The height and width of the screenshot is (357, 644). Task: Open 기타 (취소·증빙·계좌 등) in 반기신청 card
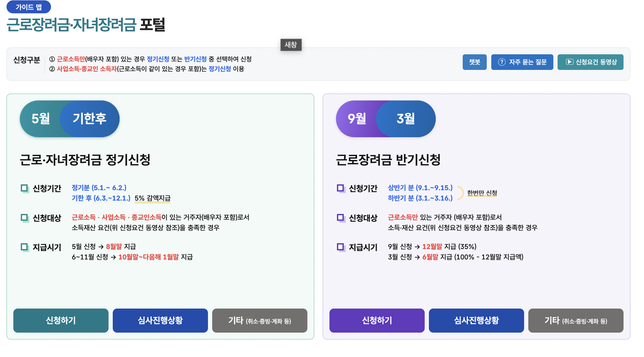click(x=576, y=321)
